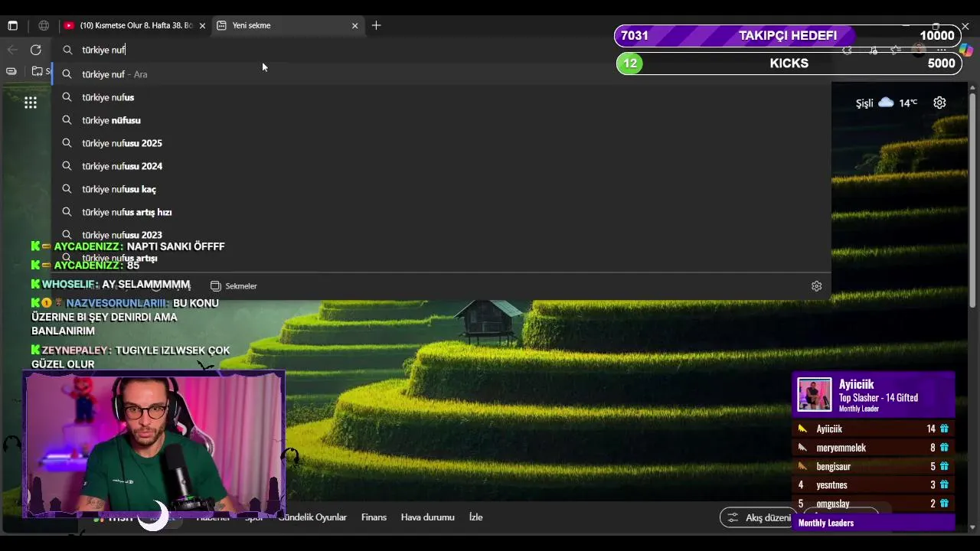Select the türkiye nufusu 2025 suggestion
The height and width of the screenshot is (551, 980).
pyautogui.click(x=441, y=143)
